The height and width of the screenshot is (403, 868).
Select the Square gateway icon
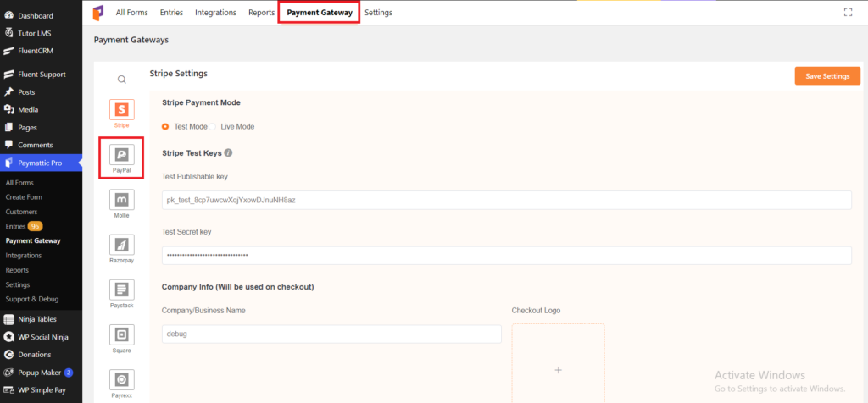pyautogui.click(x=122, y=334)
